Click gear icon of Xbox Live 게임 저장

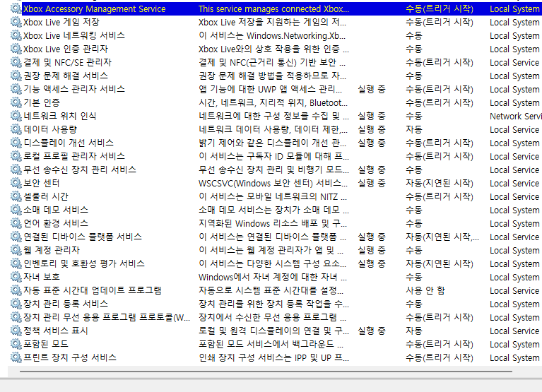pyautogui.click(x=16, y=22)
